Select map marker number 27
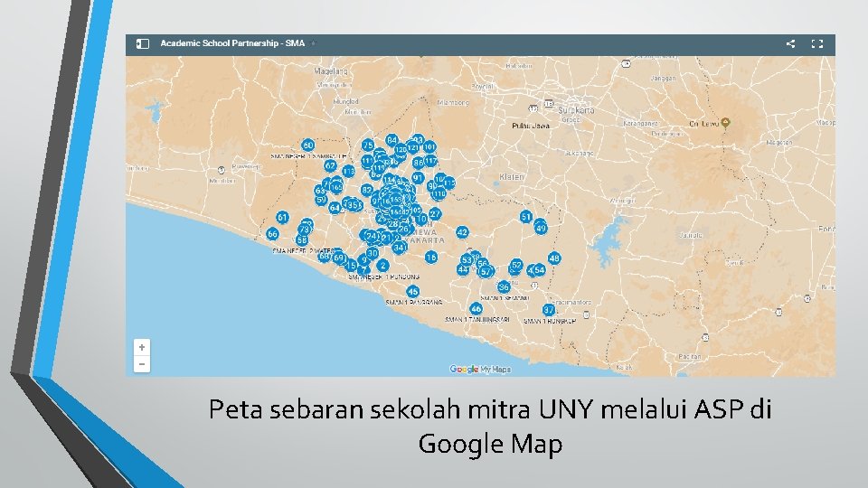Screen dimensions: 868x488 (435, 214)
